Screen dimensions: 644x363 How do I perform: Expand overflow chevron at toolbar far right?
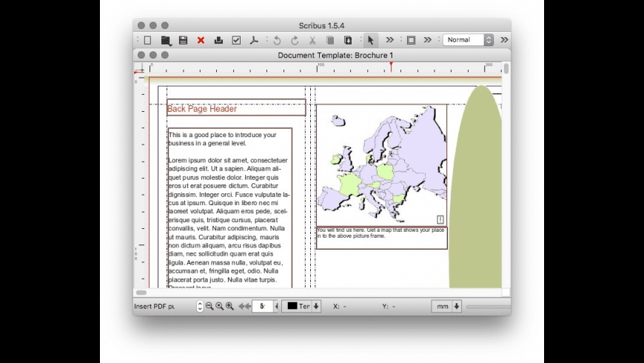pyautogui.click(x=504, y=40)
